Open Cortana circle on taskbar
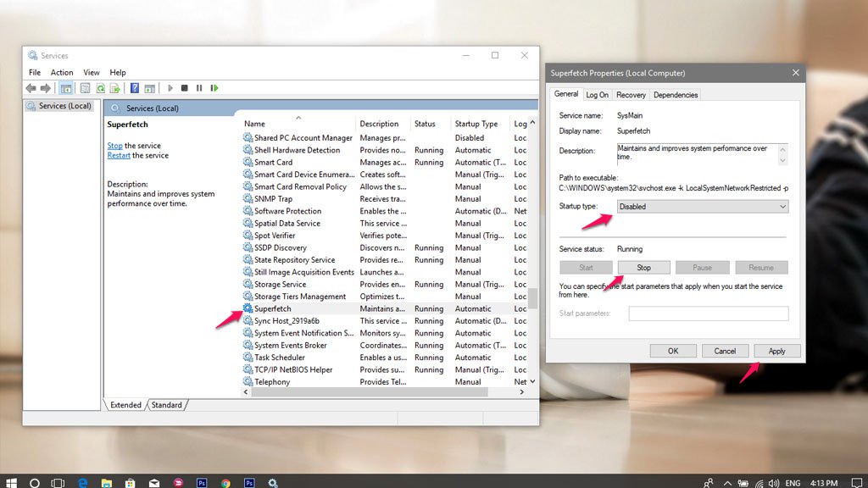 tap(34, 482)
